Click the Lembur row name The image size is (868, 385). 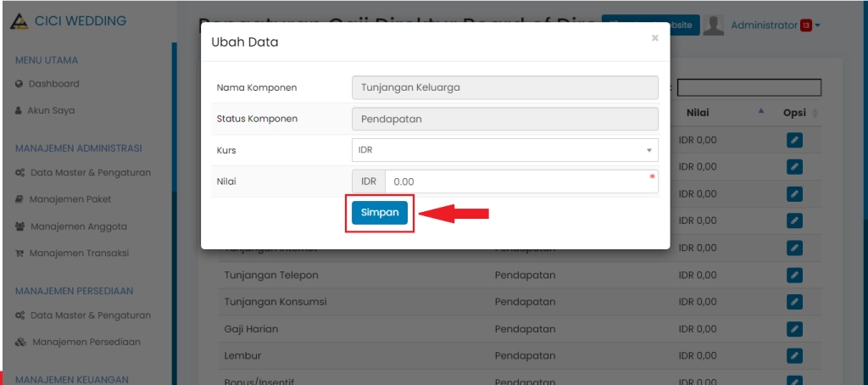pyautogui.click(x=242, y=355)
